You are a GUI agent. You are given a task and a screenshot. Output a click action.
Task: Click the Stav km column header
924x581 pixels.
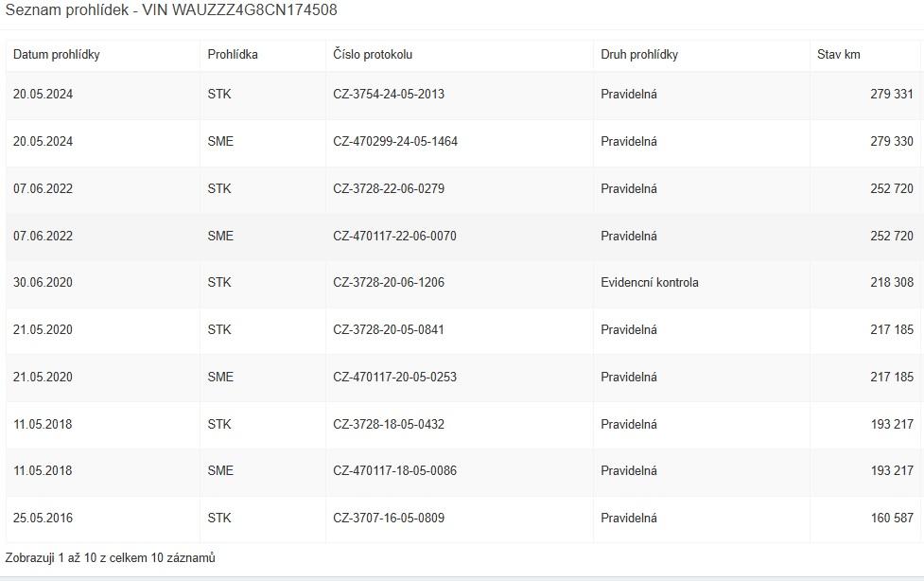point(839,55)
